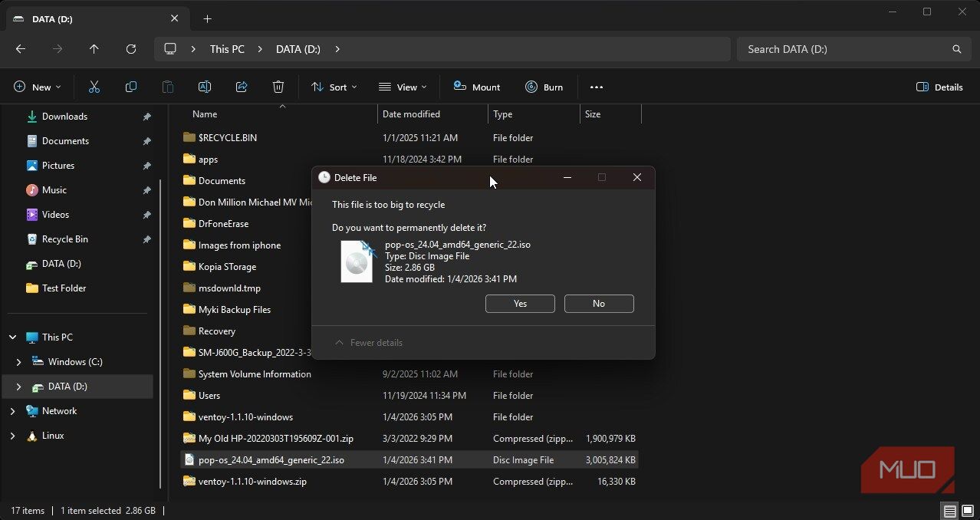Click This PC in the address bar
980x520 pixels.
point(227,49)
